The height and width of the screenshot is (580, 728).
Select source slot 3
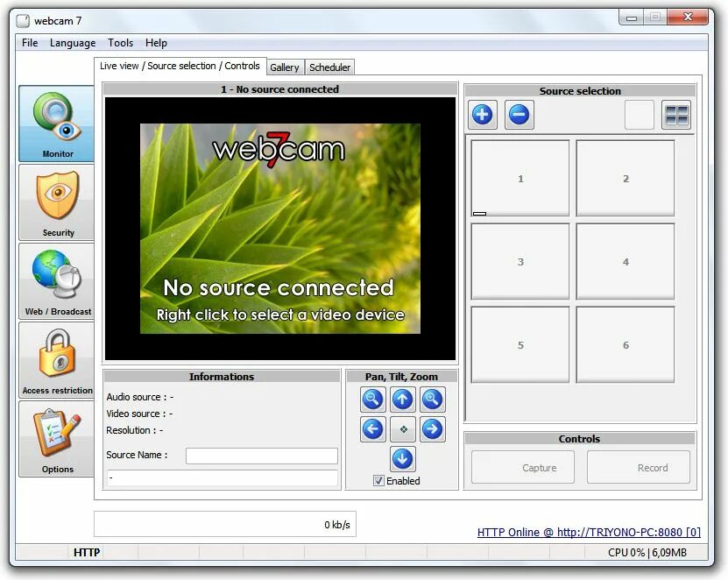[520, 261]
